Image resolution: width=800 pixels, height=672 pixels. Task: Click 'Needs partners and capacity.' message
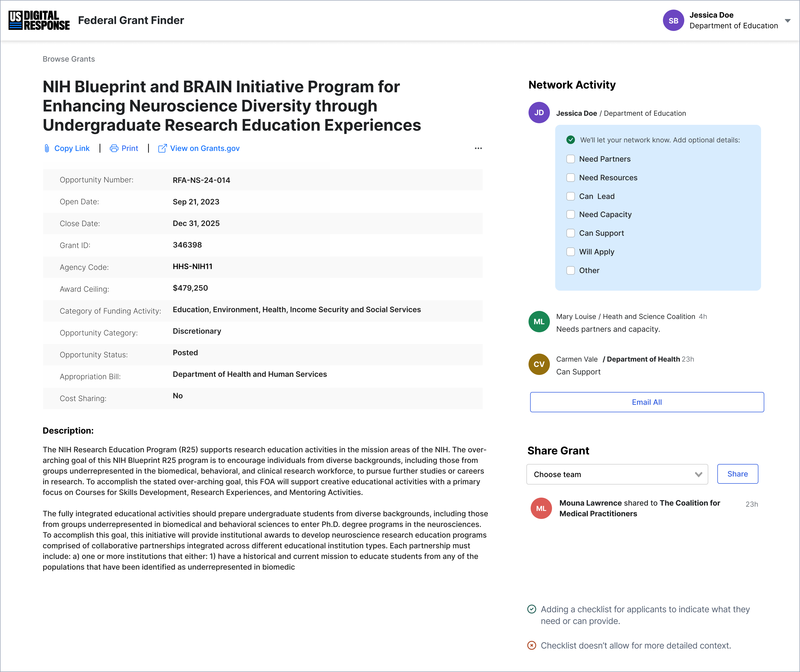[608, 329]
